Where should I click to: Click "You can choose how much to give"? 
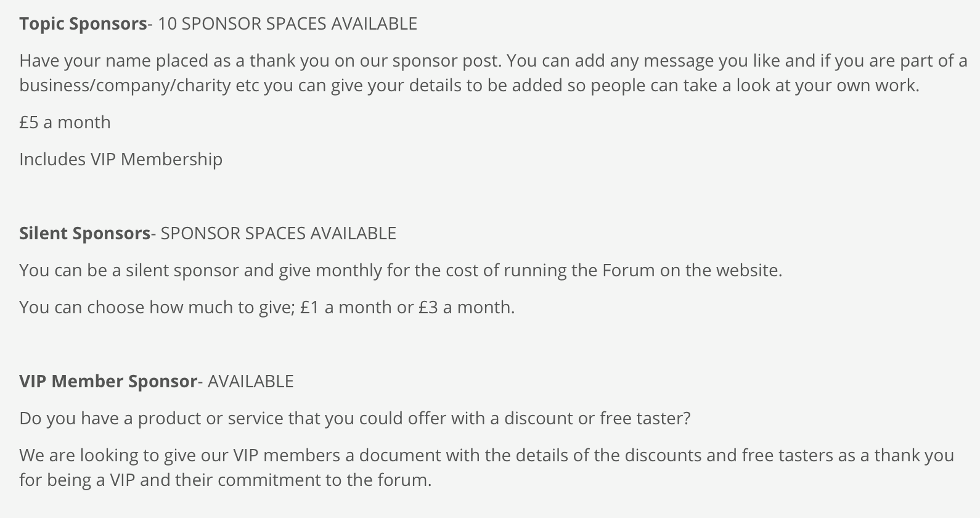tap(157, 308)
